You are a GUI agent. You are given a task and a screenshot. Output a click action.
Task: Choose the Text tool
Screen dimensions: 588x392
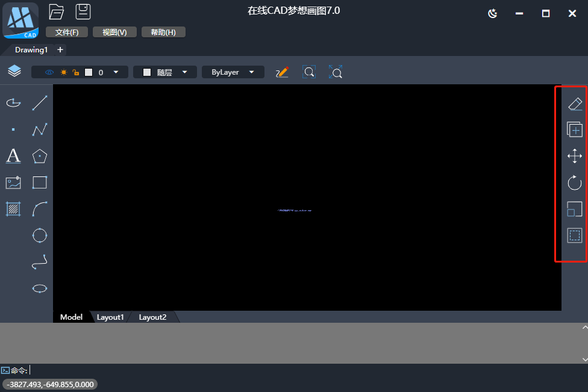tap(13, 156)
